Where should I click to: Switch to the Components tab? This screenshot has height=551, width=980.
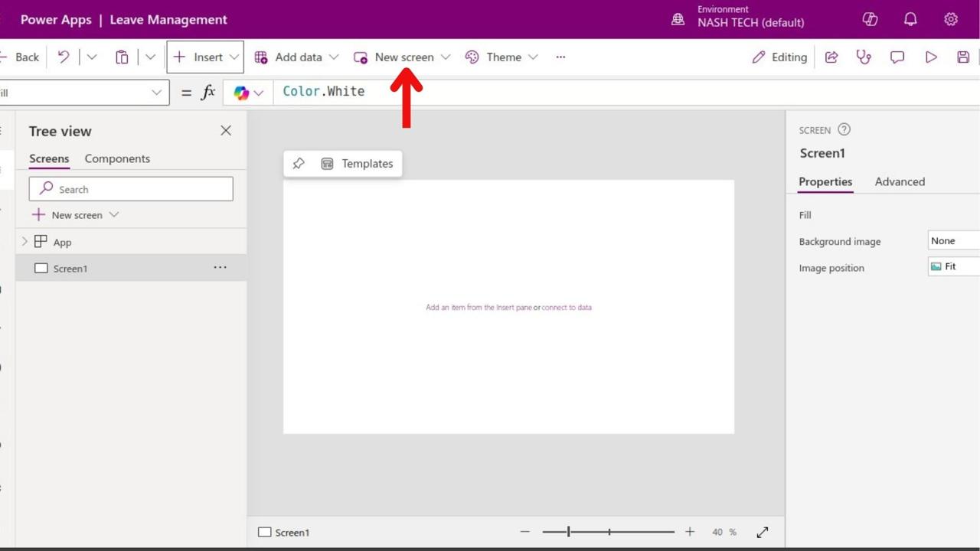117,159
